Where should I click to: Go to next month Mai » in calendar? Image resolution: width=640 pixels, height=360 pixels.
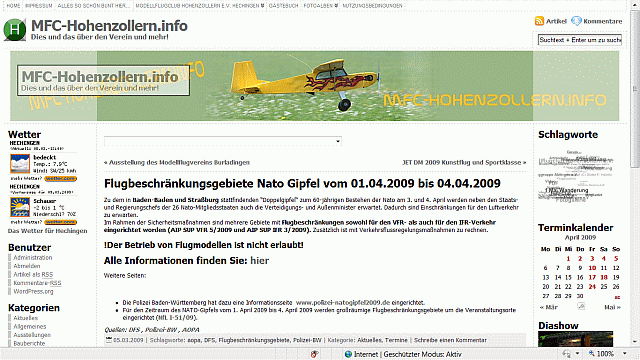[x=612, y=307]
